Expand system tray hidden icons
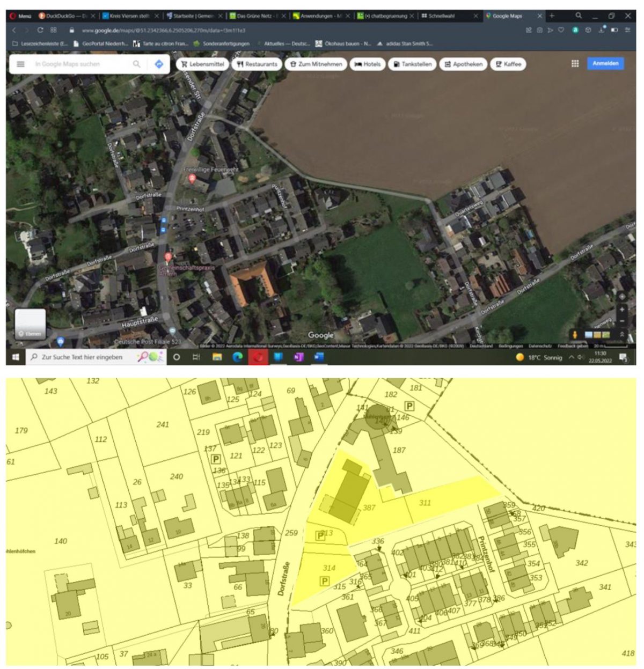Viewport: 644px width, 669px height. (x=571, y=357)
